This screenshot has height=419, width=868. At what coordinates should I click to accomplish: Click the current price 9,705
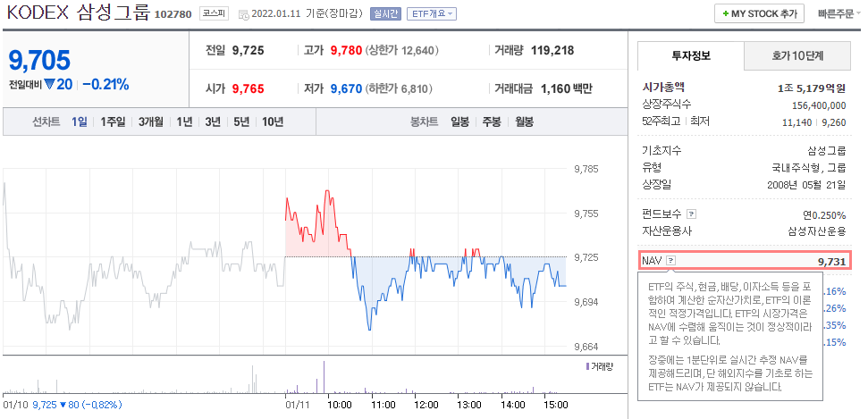click(40, 61)
